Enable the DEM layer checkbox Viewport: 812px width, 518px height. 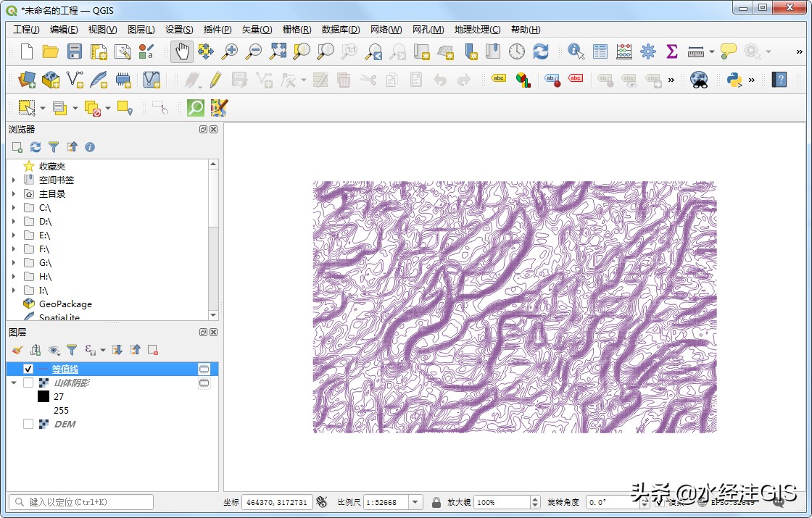coord(28,425)
